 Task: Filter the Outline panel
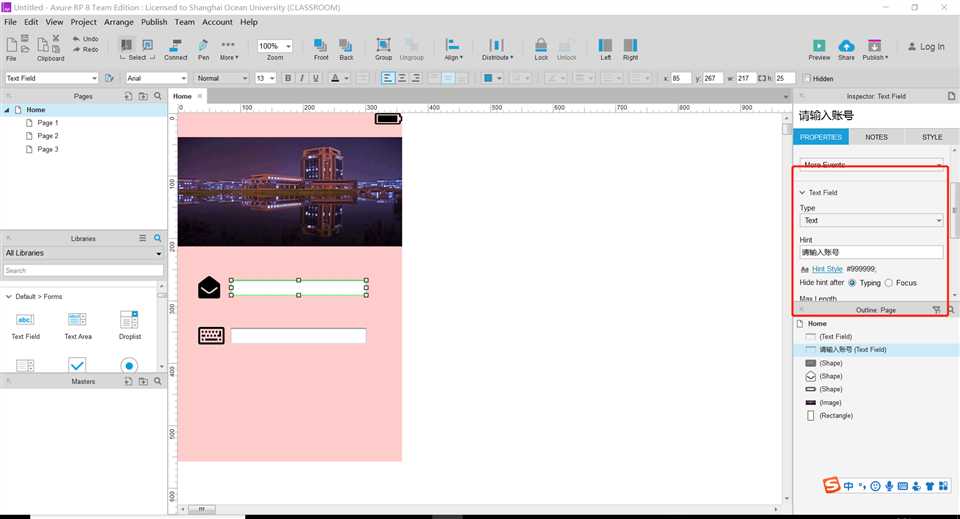[x=936, y=310]
